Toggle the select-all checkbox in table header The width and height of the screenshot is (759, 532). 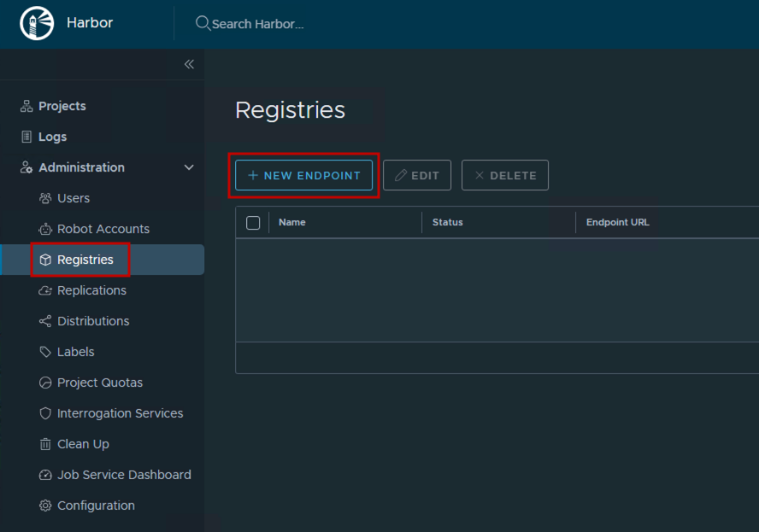253,223
